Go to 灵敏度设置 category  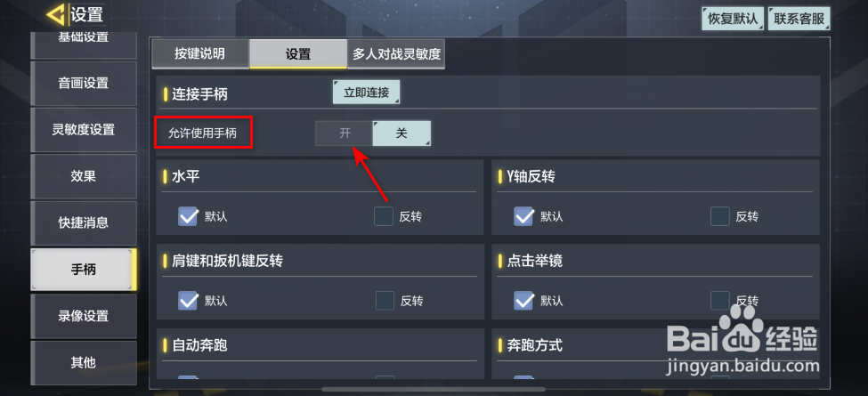point(84,130)
